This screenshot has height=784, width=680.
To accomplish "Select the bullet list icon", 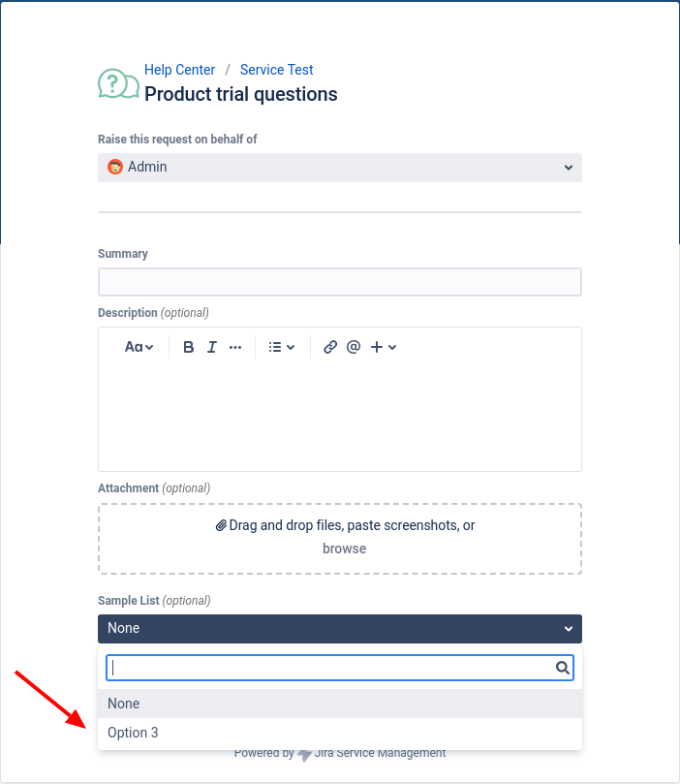I will pyautogui.click(x=275, y=346).
